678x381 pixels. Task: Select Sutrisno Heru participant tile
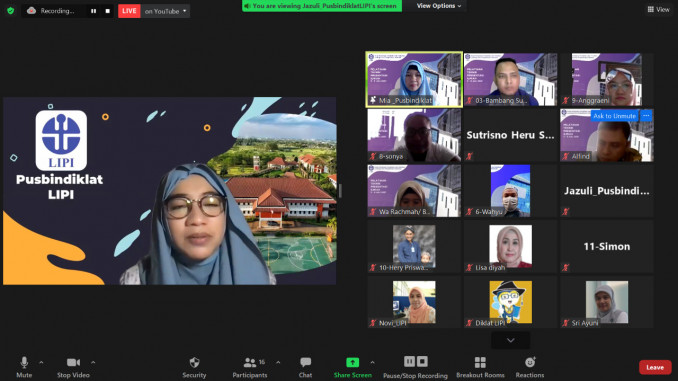(x=510, y=135)
